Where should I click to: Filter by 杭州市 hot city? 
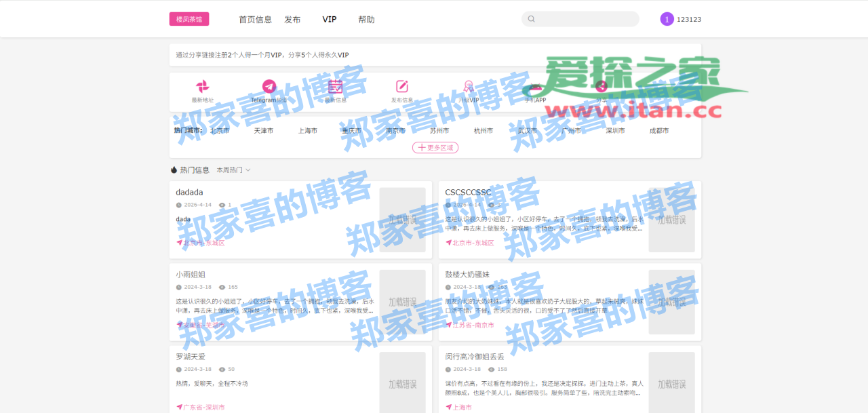coord(484,131)
